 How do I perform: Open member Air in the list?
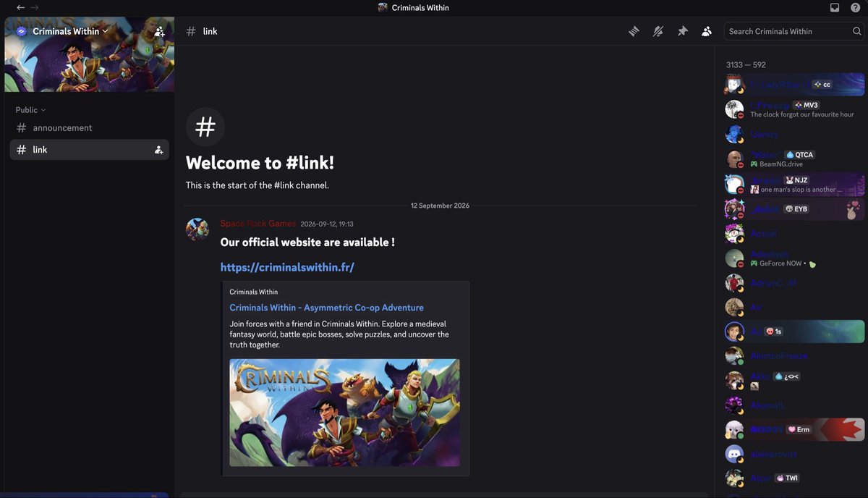click(x=794, y=308)
